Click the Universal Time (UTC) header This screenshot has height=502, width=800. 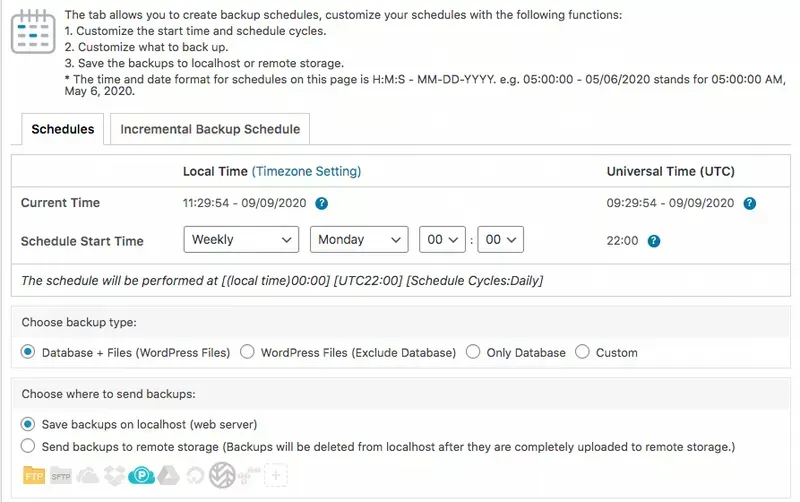(x=670, y=171)
